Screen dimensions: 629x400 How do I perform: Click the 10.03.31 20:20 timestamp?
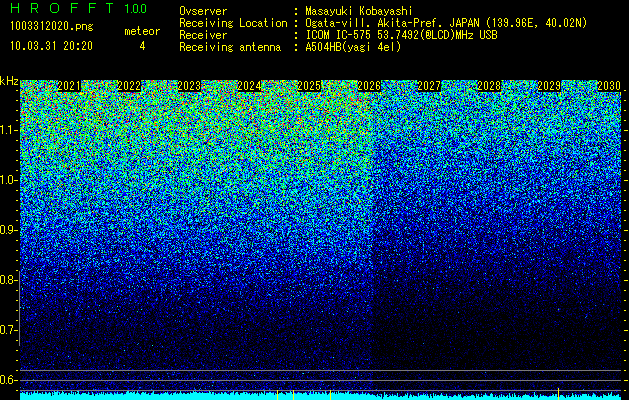point(51,46)
